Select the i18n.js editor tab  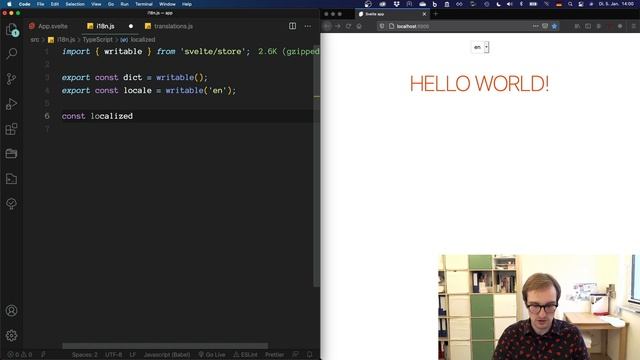pyautogui.click(x=105, y=26)
